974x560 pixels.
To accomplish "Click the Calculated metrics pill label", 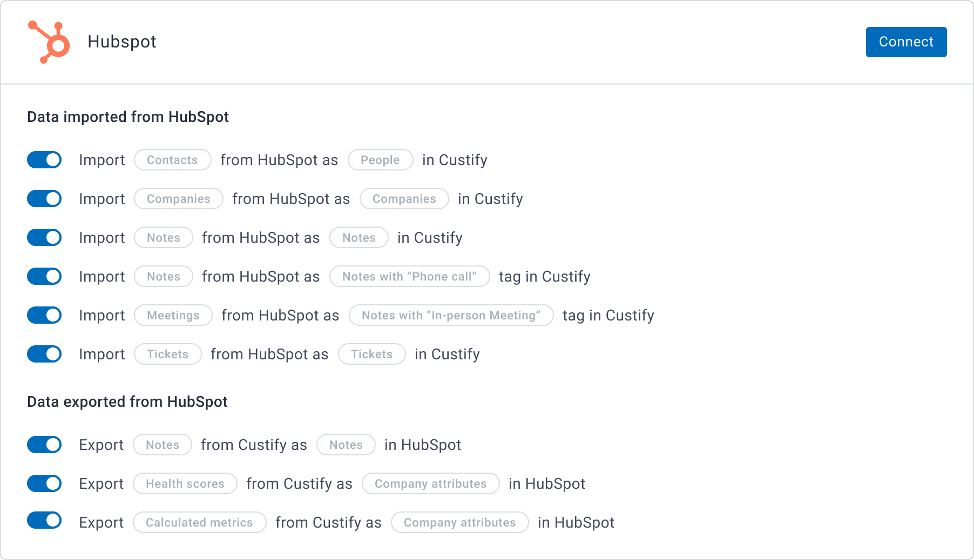I will coord(199,522).
